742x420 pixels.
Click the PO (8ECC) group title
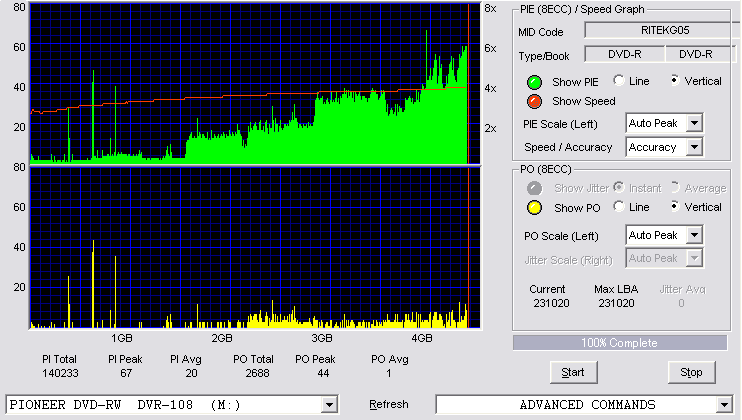click(x=546, y=169)
